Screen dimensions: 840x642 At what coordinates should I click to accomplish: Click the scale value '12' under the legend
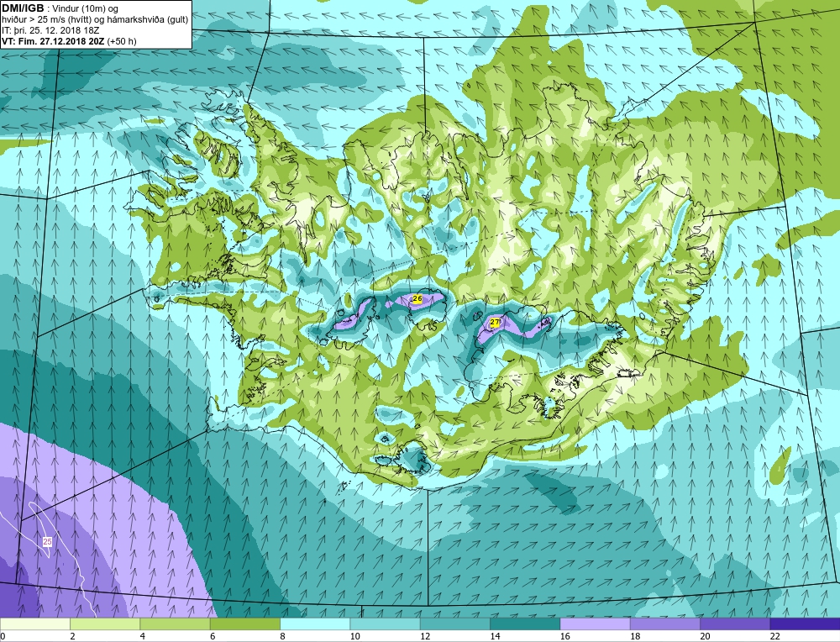click(x=425, y=636)
